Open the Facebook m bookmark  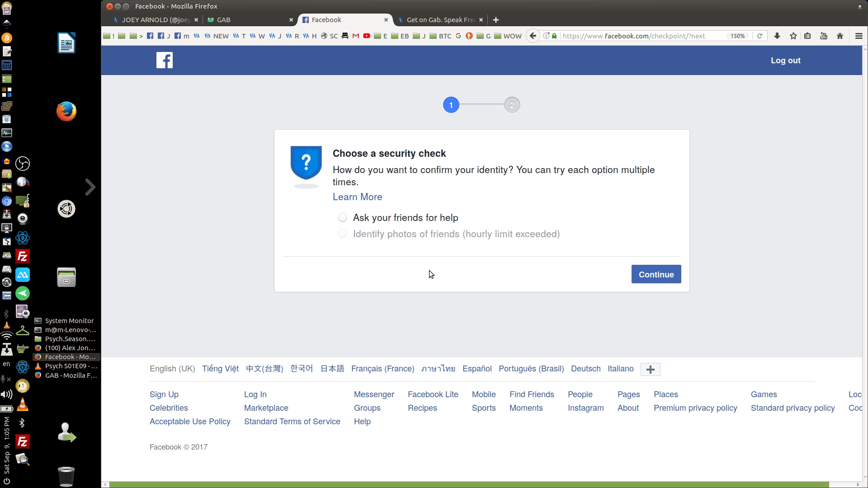[182, 36]
